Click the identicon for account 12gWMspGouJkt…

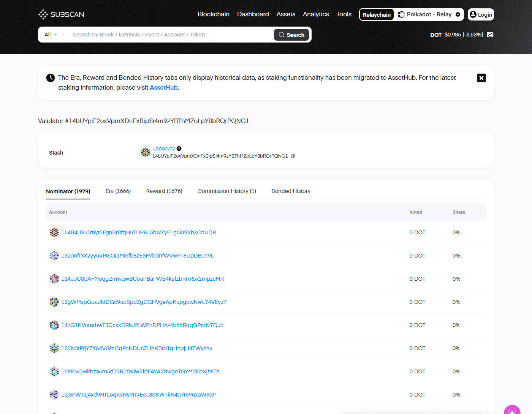click(54, 302)
